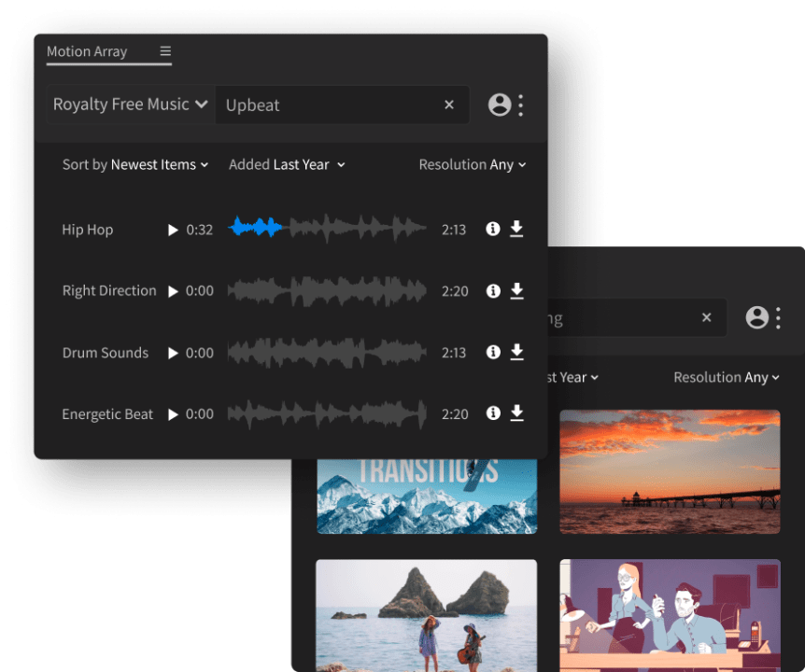Download the Hip Hop track

pos(517,229)
